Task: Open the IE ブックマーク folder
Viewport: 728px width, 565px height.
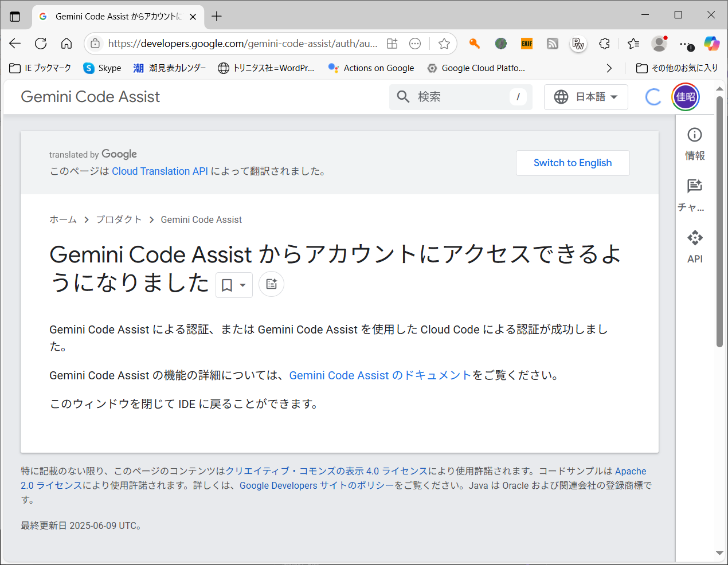Action: pyautogui.click(x=40, y=68)
